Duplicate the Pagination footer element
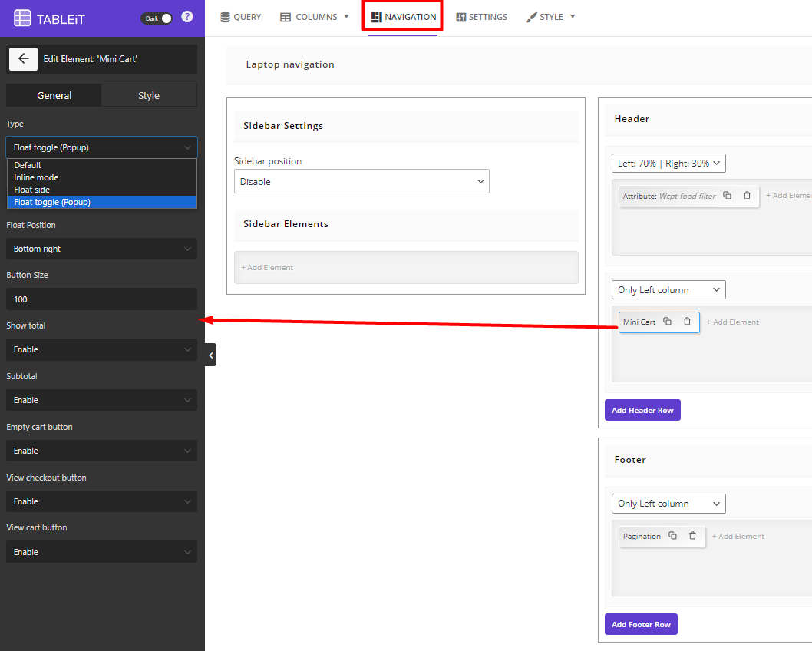The height and width of the screenshot is (651, 812). pyautogui.click(x=672, y=536)
